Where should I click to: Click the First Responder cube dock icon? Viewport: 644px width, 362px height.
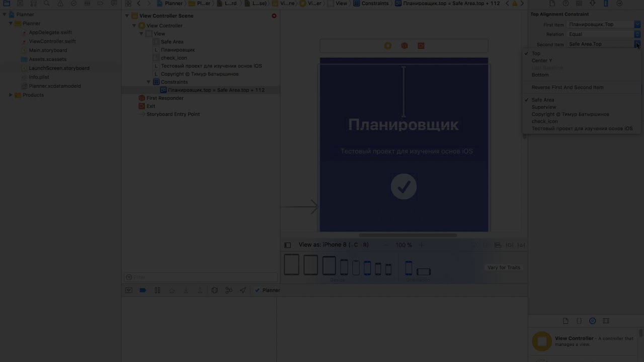click(x=404, y=46)
